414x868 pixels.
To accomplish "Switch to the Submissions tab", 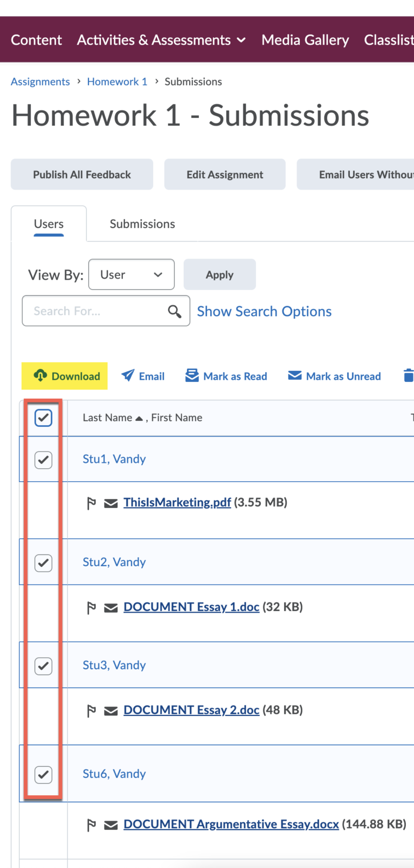I will pos(142,224).
